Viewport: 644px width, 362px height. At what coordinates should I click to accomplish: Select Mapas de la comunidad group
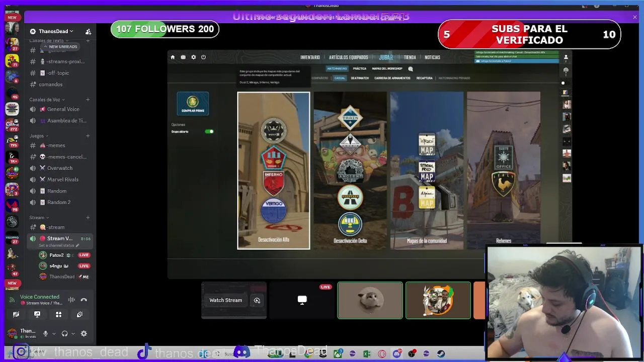[x=427, y=170]
